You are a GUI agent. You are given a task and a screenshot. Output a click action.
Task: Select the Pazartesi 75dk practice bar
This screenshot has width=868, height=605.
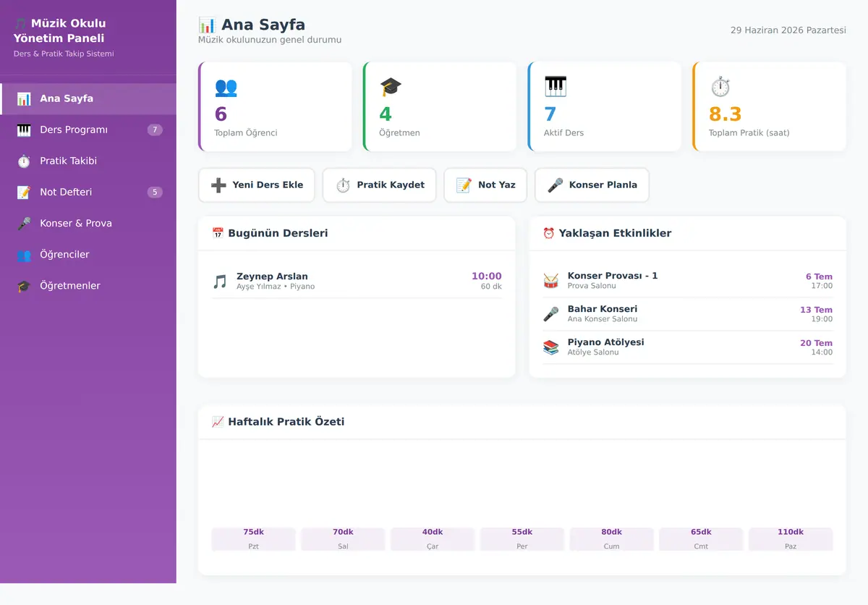pos(253,539)
